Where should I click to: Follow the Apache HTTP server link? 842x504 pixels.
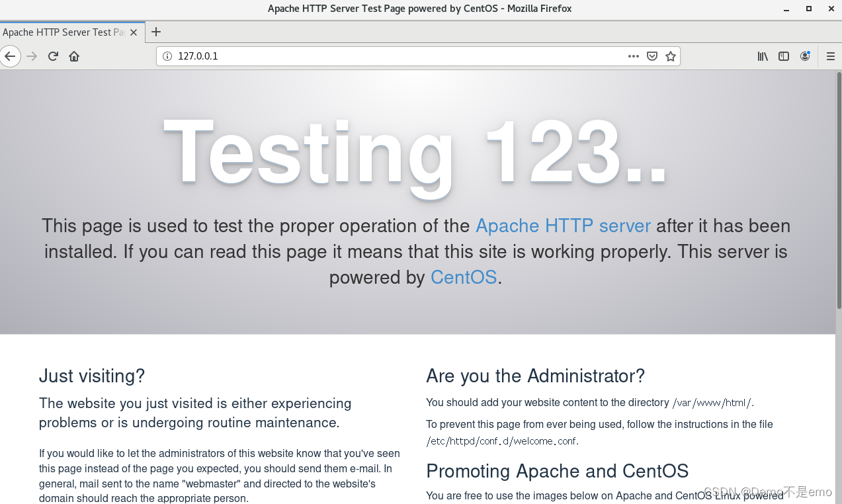coord(563,226)
